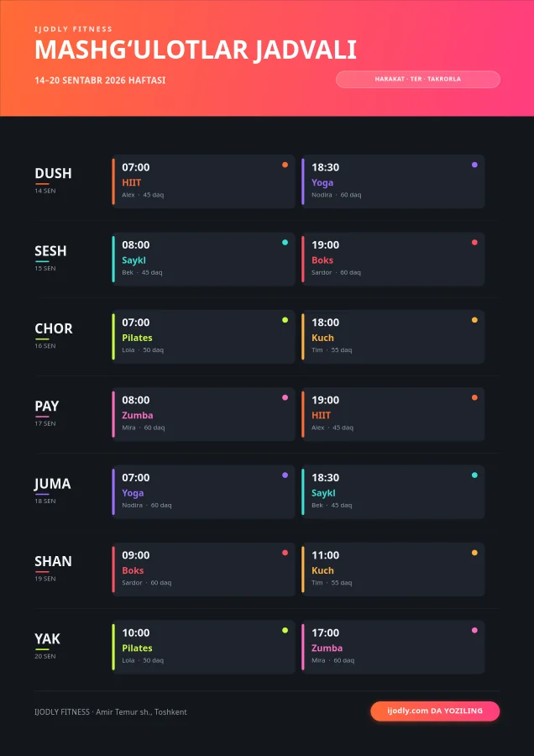The image size is (534, 756).
Task: Open the Sunday 10:00 Pilates class card
Action: [203, 647]
